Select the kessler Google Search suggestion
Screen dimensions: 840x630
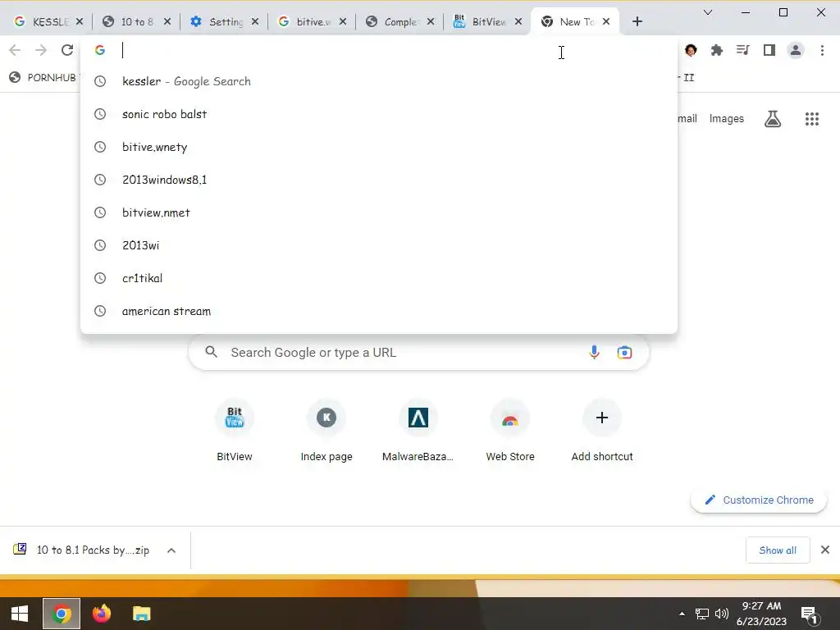coord(379,81)
